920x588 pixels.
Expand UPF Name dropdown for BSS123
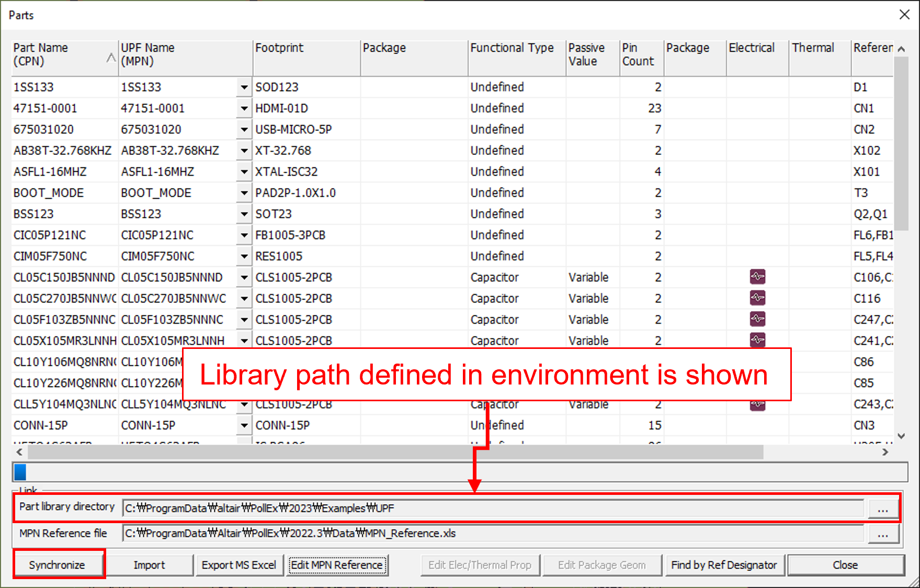[x=244, y=214]
